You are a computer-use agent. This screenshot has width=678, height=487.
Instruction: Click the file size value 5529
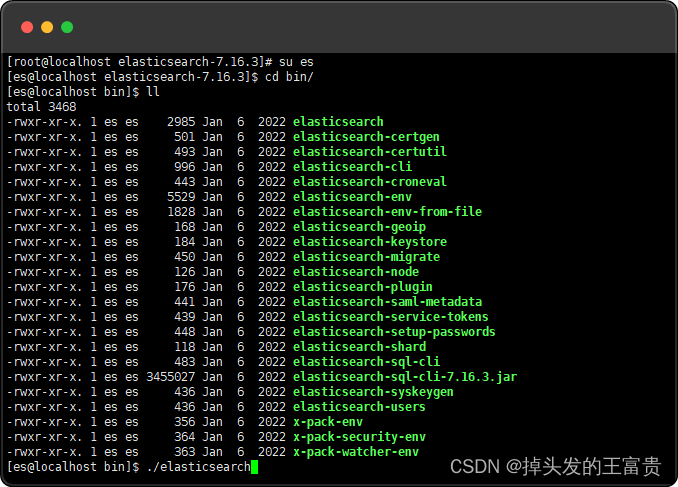[x=181, y=197]
